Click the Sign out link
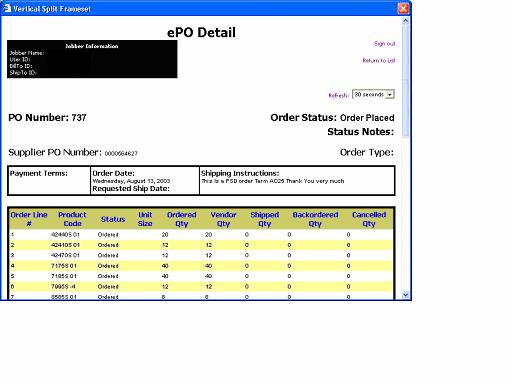512x384 pixels. pyautogui.click(x=384, y=44)
